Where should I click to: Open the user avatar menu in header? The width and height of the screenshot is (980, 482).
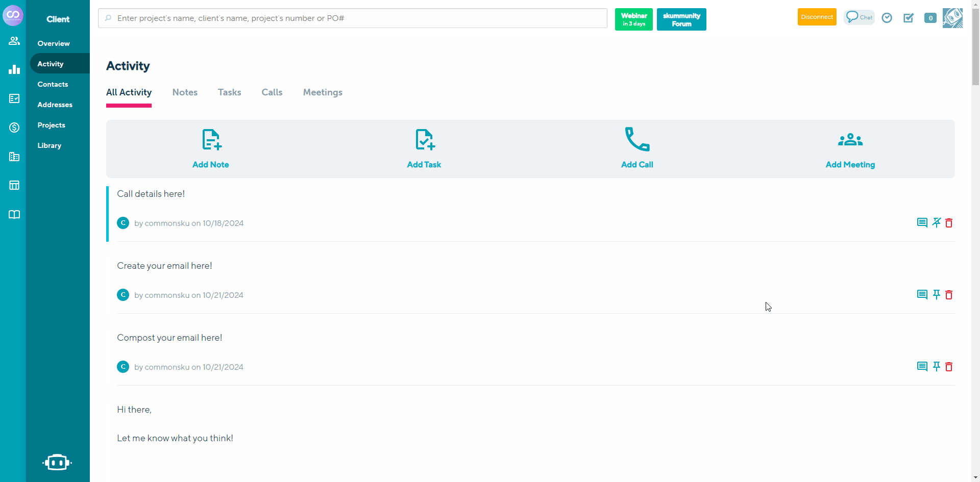(952, 18)
